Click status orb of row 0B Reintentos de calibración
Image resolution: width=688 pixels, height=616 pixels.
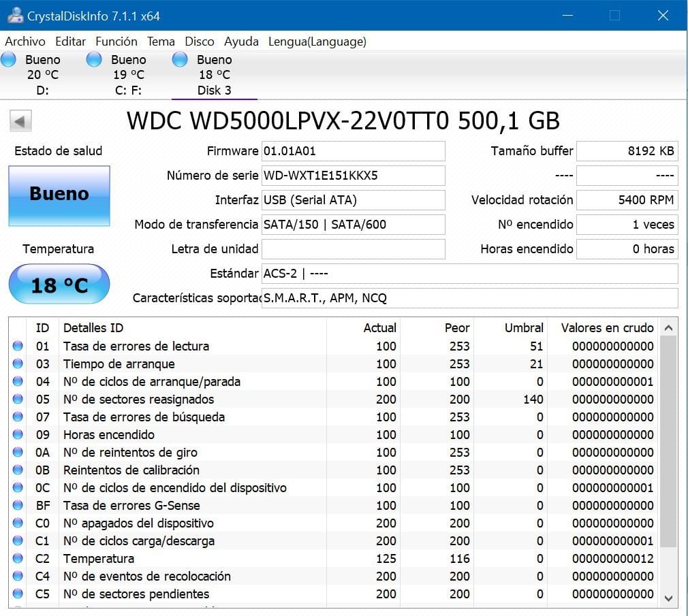18,470
